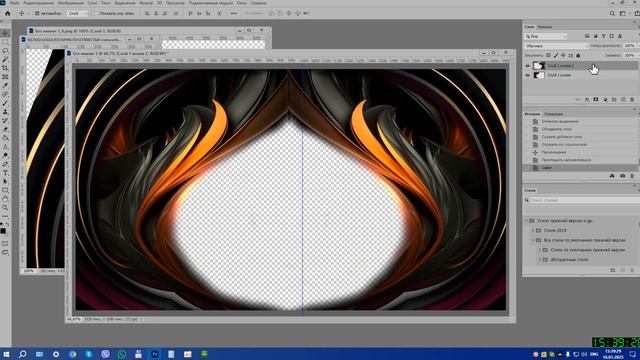Toggle the Show transform controls checkbox
640x360 pixels.
[x=96, y=13]
